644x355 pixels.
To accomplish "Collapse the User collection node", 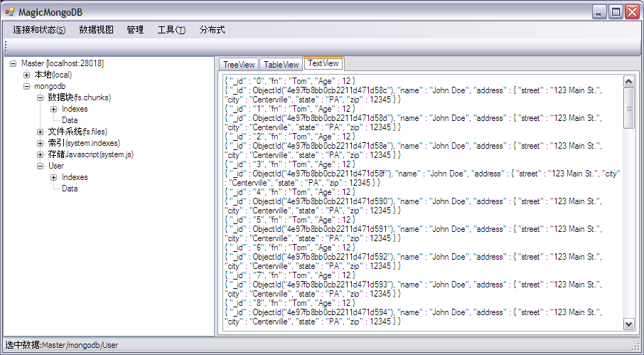I will [x=40, y=166].
